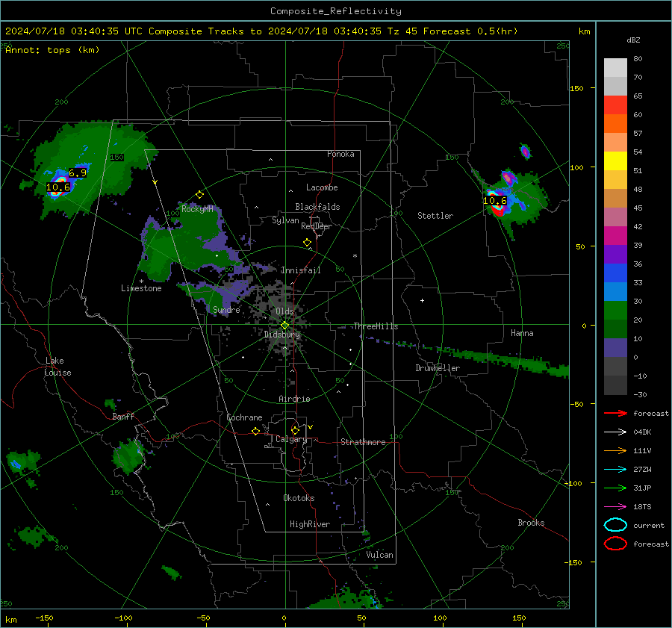Click the asterisk marker above Limestone
The height and width of the screenshot is (628, 672).
pos(141,282)
